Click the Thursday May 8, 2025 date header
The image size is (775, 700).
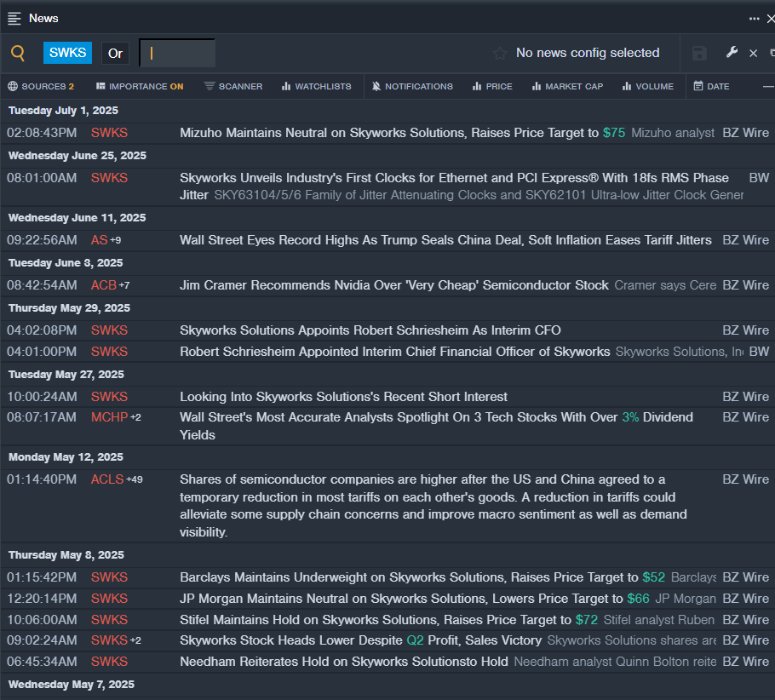[66, 554]
